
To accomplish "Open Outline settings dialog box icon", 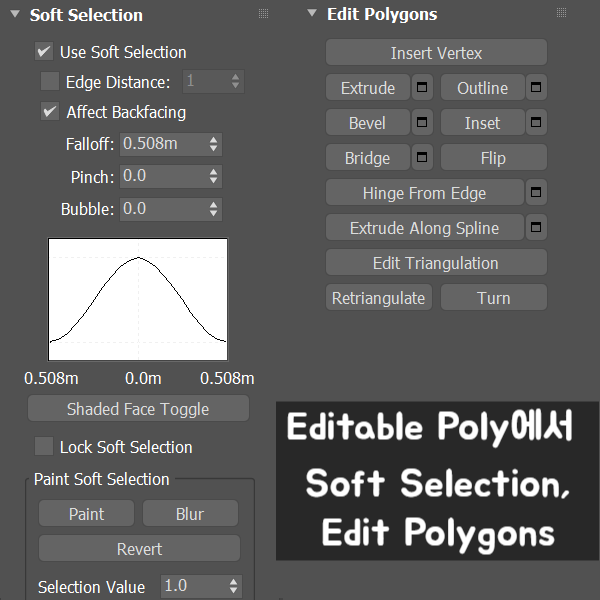I will (x=536, y=87).
